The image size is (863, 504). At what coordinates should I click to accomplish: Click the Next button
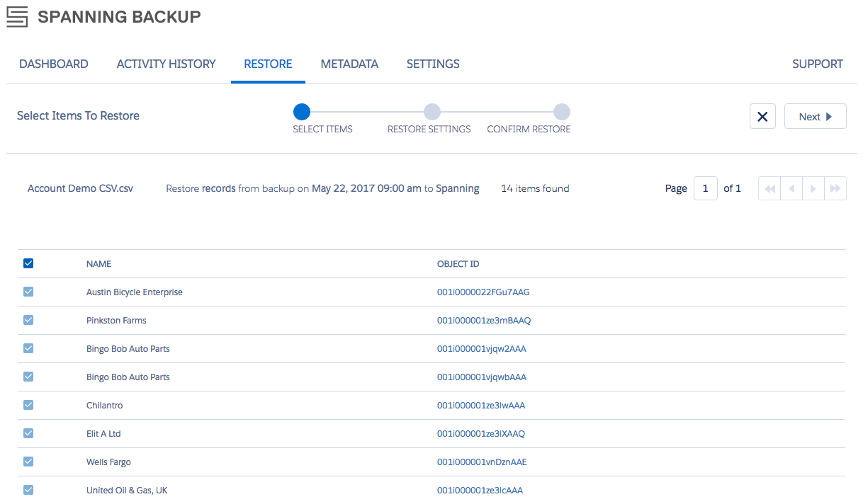[x=816, y=117]
